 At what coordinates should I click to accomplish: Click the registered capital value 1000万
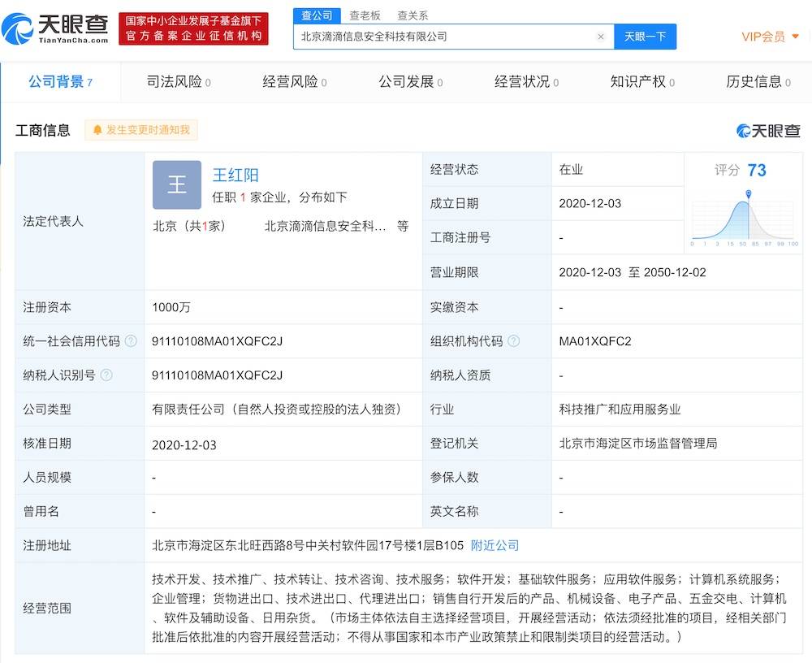pos(171,307)
